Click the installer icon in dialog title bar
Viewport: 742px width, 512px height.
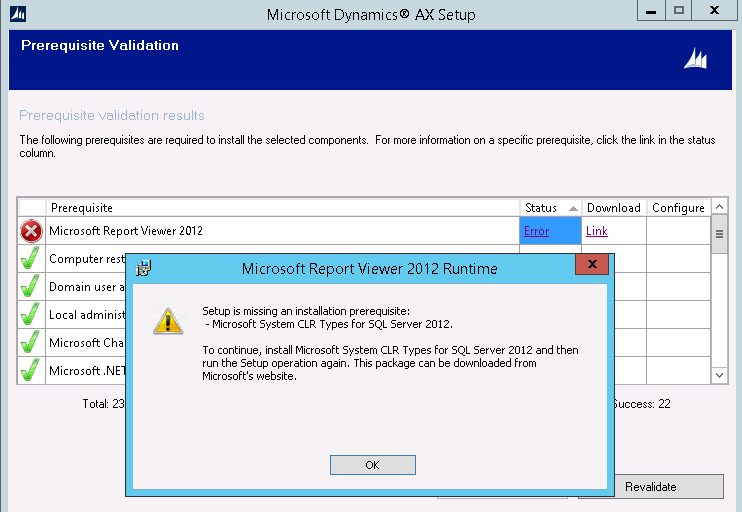(x=143, y=268)
